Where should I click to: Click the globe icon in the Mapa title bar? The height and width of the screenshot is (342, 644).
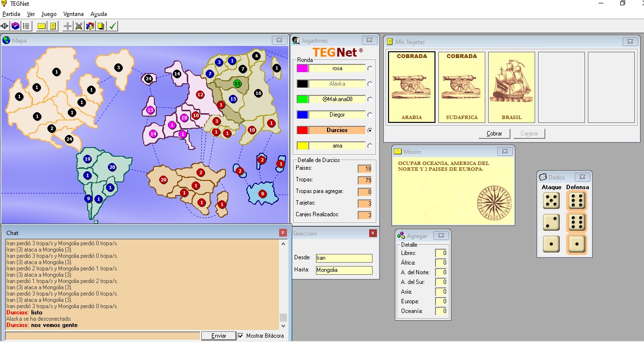6,40
